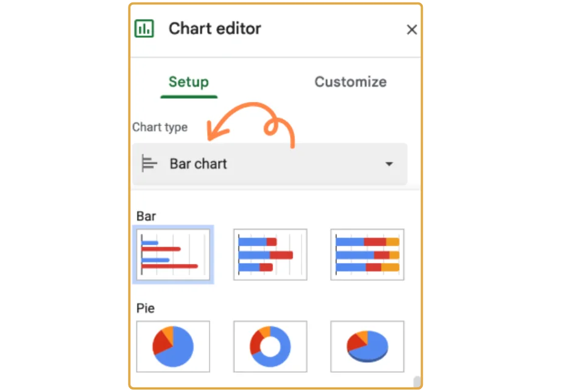Click the "Chart type" label

(160, 127)
